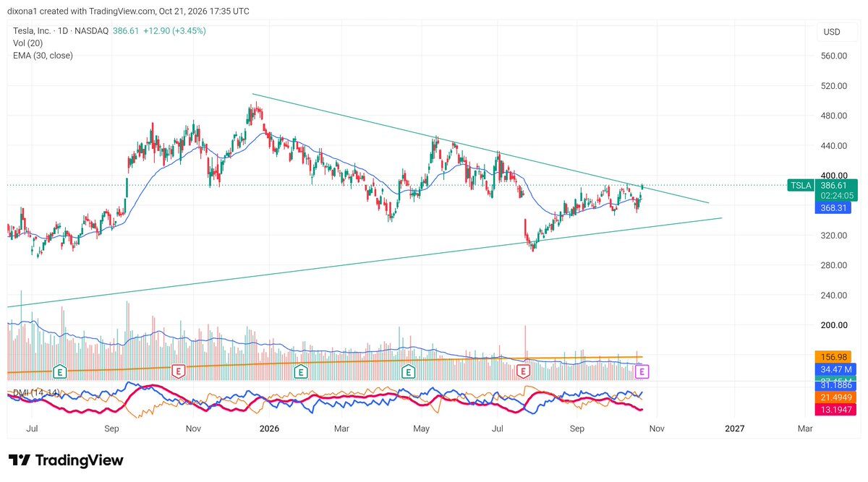
Task: Click the 240.00 price axis label
Action: [x=834, y=296]
